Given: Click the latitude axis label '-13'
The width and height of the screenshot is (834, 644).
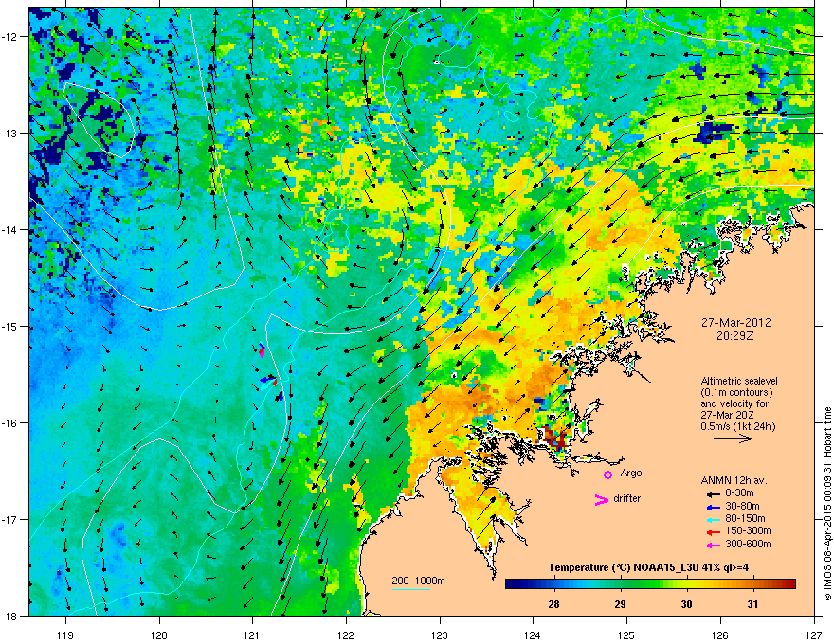Looking at the screenshot, I should coord(10,133).
